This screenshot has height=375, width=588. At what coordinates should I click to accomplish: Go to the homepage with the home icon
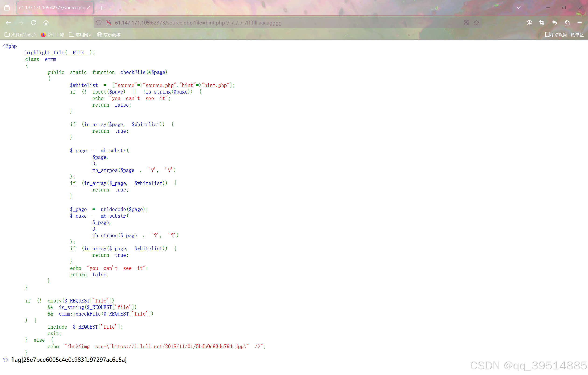46,23
